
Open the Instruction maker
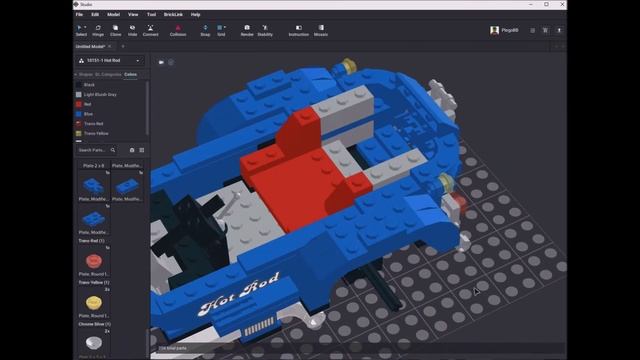(299, 31)
